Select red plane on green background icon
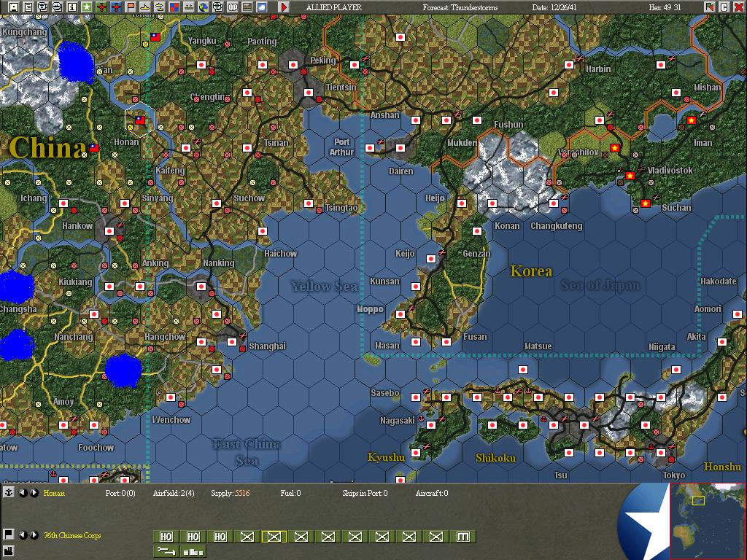747x560 pixels. point(101,7)
